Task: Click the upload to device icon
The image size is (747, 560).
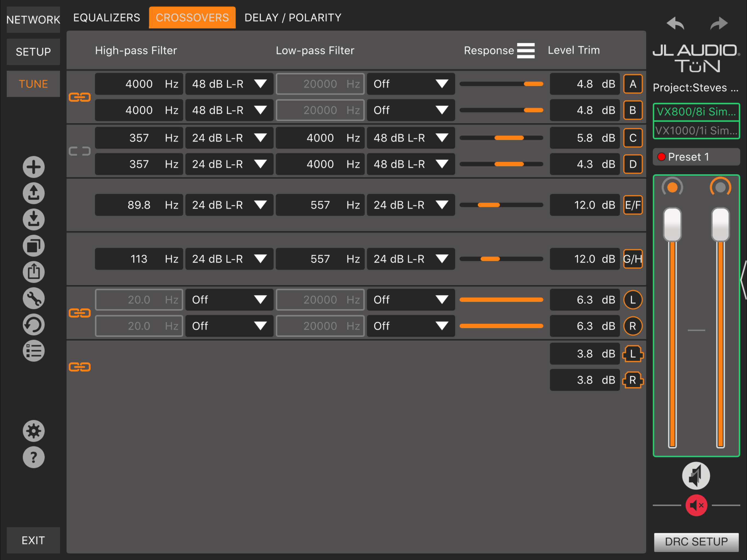Action: pyautogui.click(x=33, y=193)
